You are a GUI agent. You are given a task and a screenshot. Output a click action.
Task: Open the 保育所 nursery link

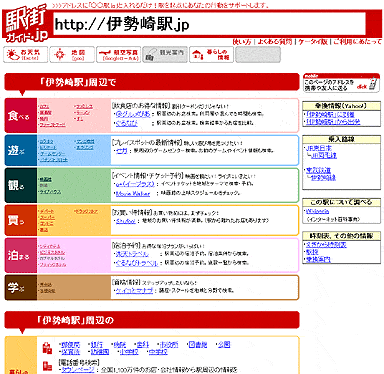click(x=70, y=352)
